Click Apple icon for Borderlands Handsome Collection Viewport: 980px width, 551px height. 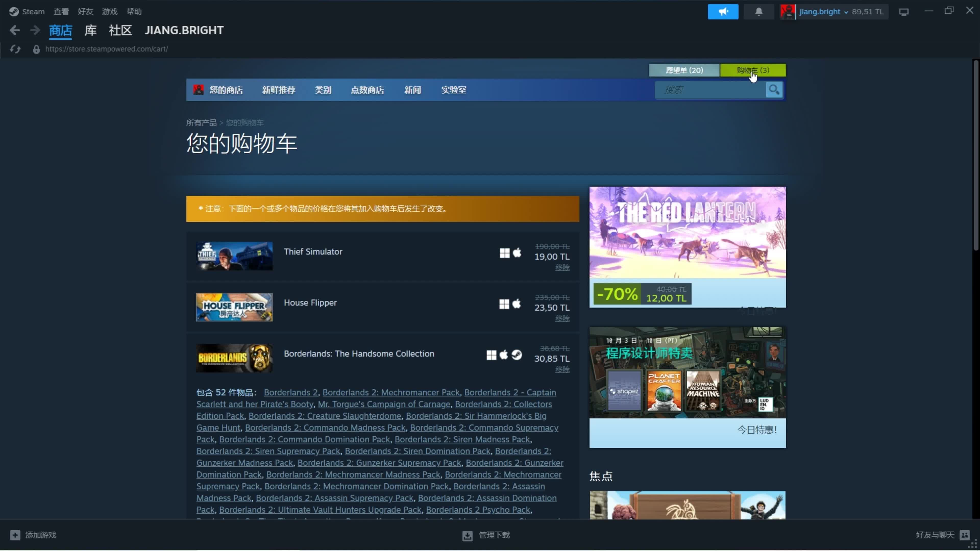[504, 354]
